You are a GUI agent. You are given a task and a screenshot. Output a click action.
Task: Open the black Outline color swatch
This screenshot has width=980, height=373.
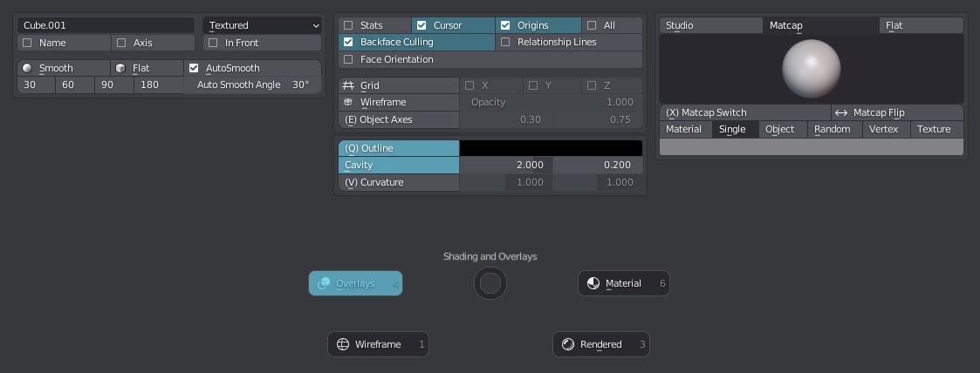(x=551, y=148)
